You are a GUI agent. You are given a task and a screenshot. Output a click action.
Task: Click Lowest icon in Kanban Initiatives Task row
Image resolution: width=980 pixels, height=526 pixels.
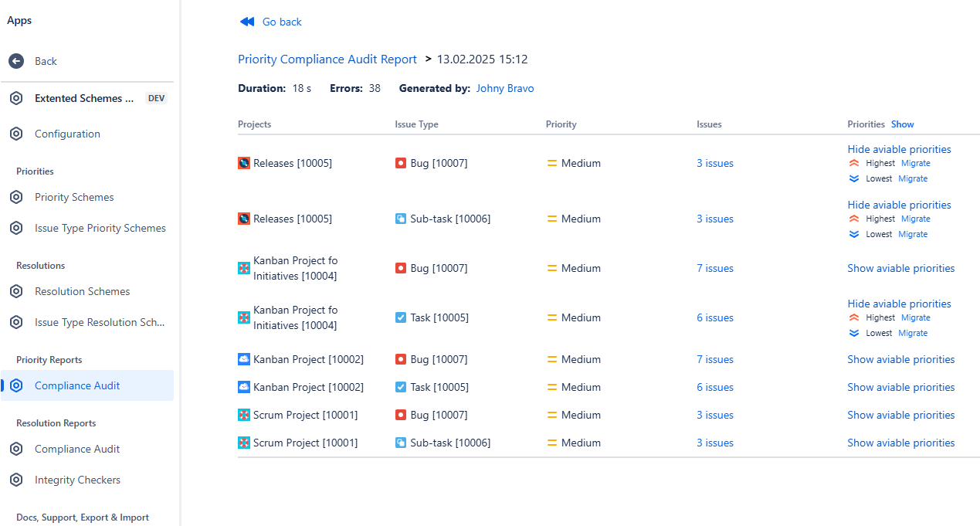(854, 333)
